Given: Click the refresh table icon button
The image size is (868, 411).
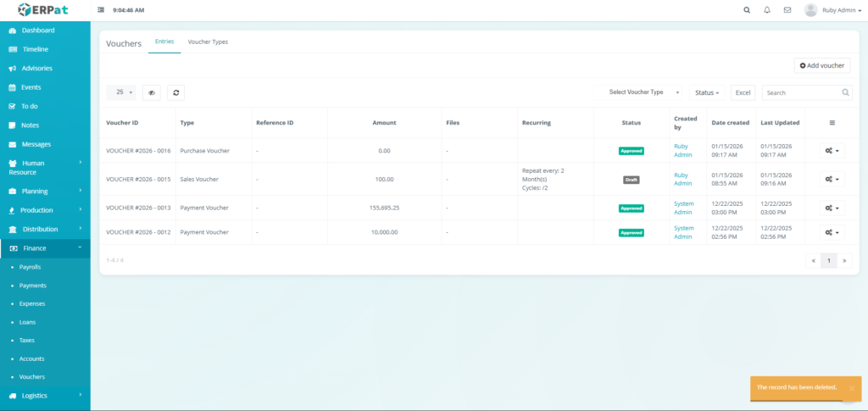Looking at the screenshot, I should click(x=176, y=93).
